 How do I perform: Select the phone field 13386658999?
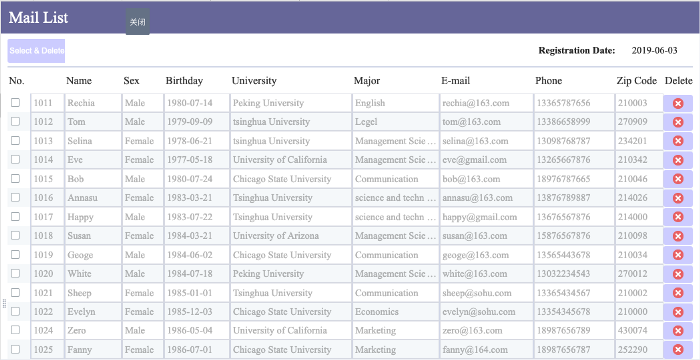[x=574, y=122]
